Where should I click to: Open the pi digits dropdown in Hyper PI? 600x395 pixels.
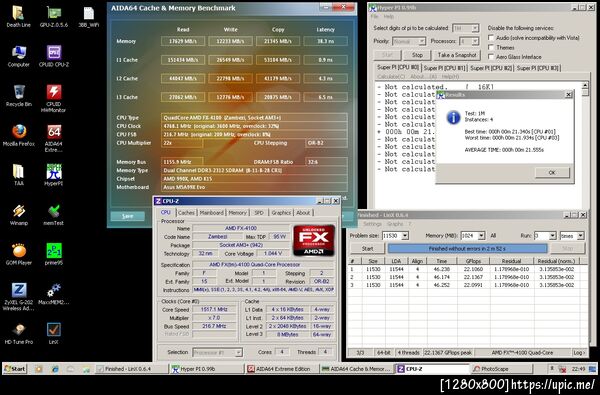pos(474,28)
